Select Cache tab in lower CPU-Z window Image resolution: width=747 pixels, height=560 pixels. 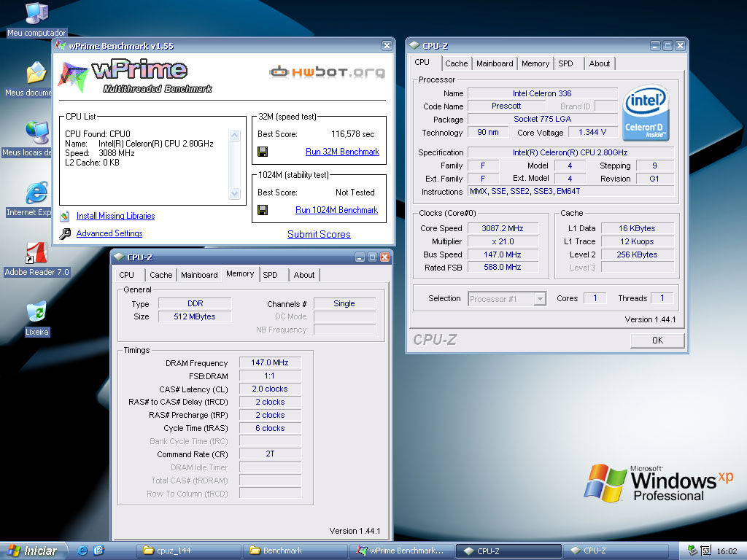click(161, 275)
